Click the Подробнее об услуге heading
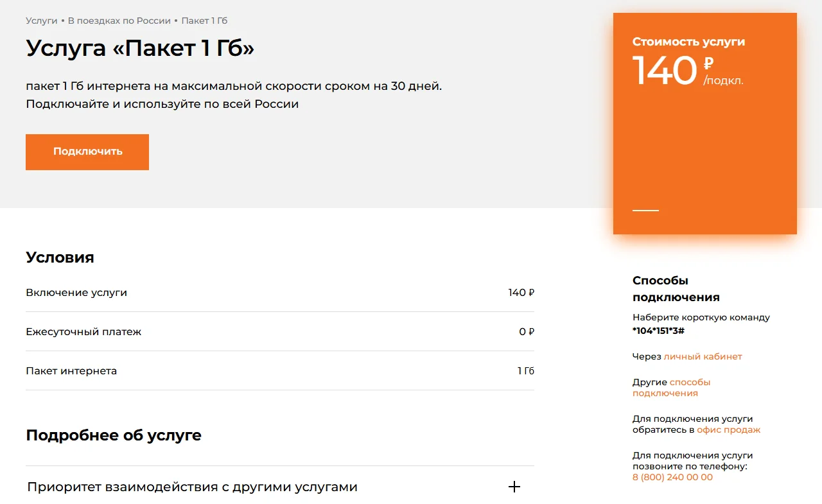 tap(114, 435)
